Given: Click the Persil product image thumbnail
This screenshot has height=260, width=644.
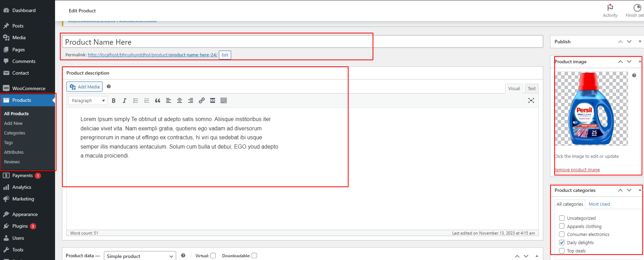Looking at the screenshot, I should (591, 109).
